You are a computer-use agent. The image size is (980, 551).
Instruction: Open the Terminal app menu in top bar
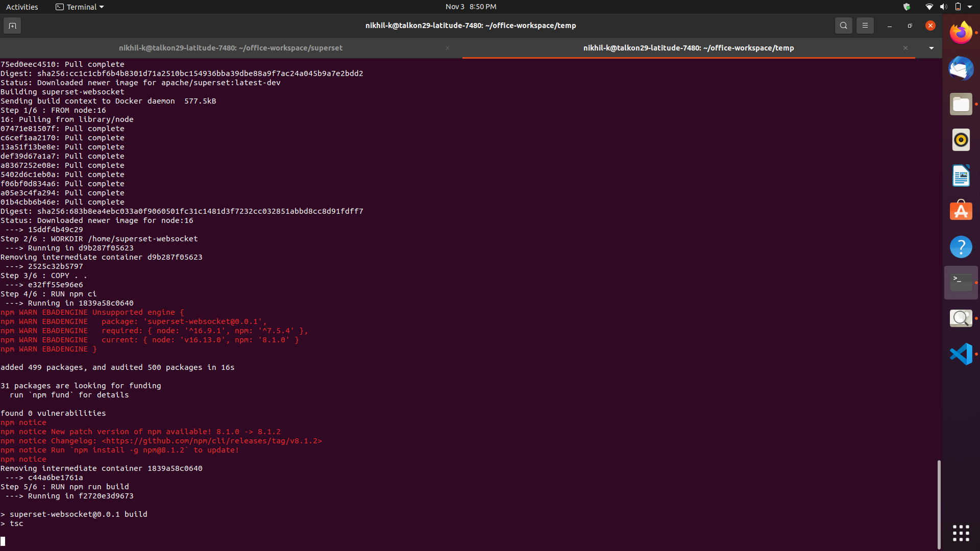80,7
